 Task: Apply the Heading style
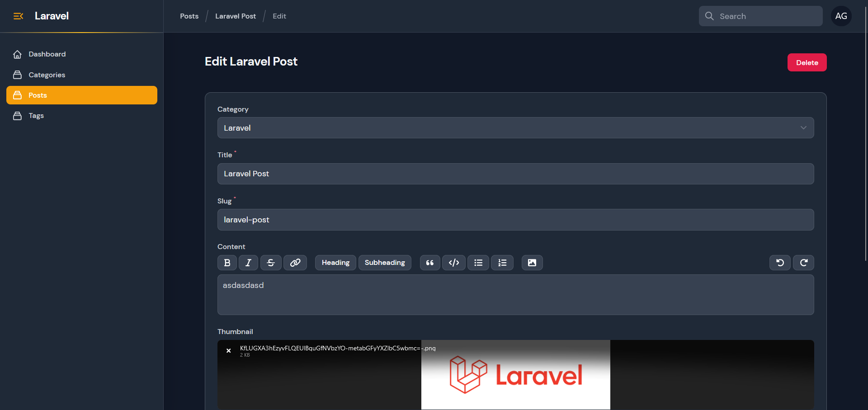coord(335,263)
